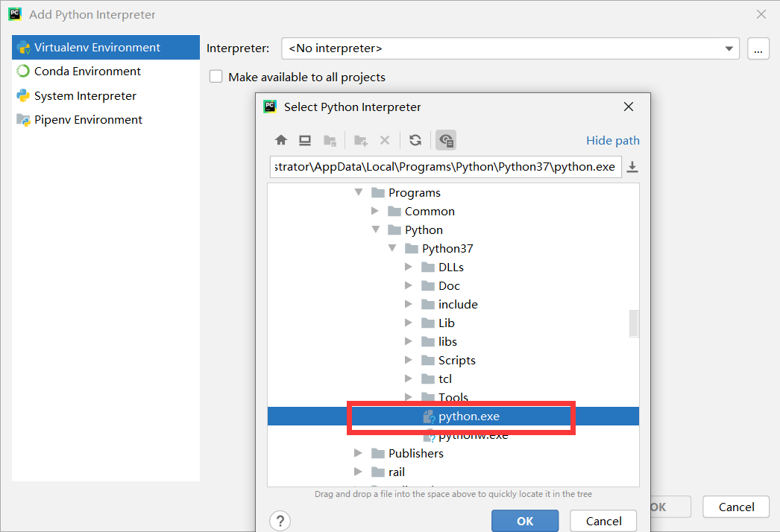Toggle show hidden files and directories
Viewport: 780px width, 532px height.
click(446, 140)
